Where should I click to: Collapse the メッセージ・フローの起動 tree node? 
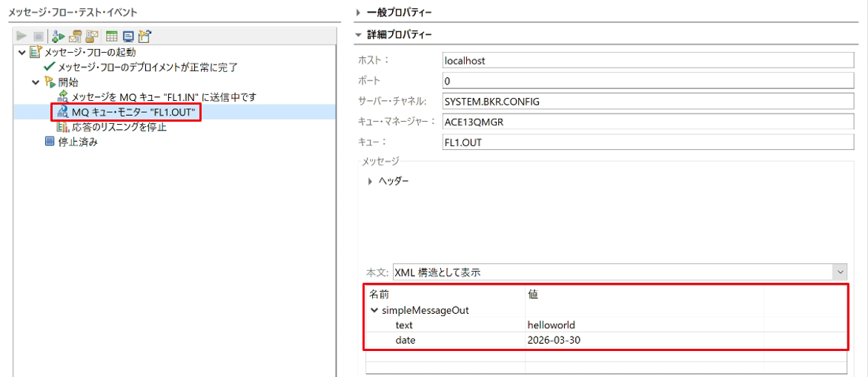pos(21,53)
